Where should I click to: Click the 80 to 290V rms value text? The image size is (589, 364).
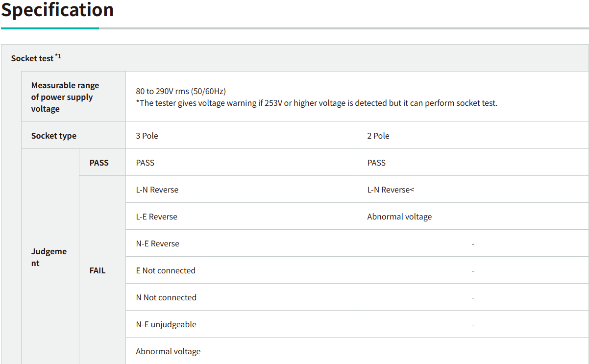point(181,91)
